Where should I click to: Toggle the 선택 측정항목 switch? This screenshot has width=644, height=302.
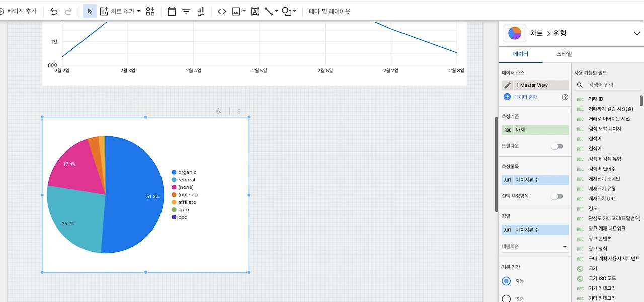click(x=557, y=196)
